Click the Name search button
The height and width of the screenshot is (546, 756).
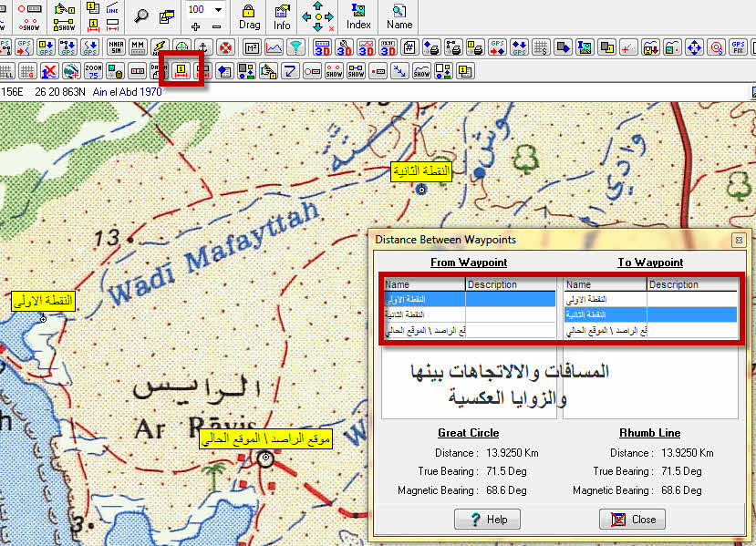click(x=399, y=17)
